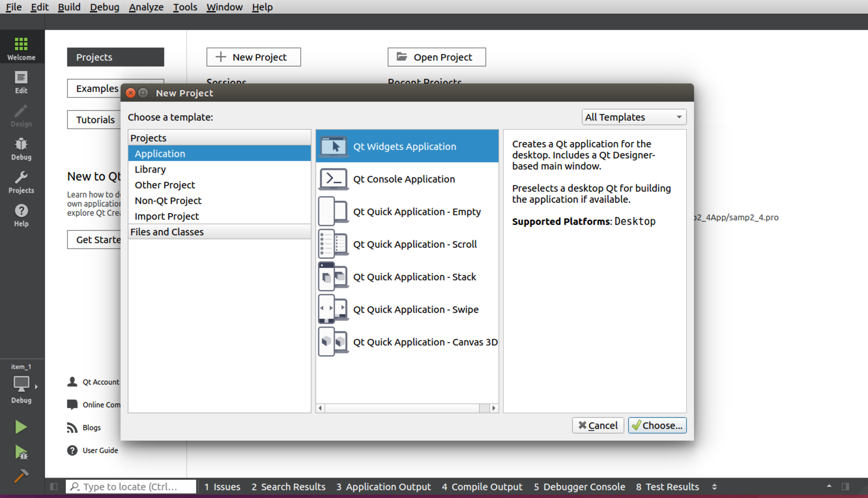The height and width of the screenshot is (498, 868).
Task: Click Open Project button
Action: tap(437, 57)
